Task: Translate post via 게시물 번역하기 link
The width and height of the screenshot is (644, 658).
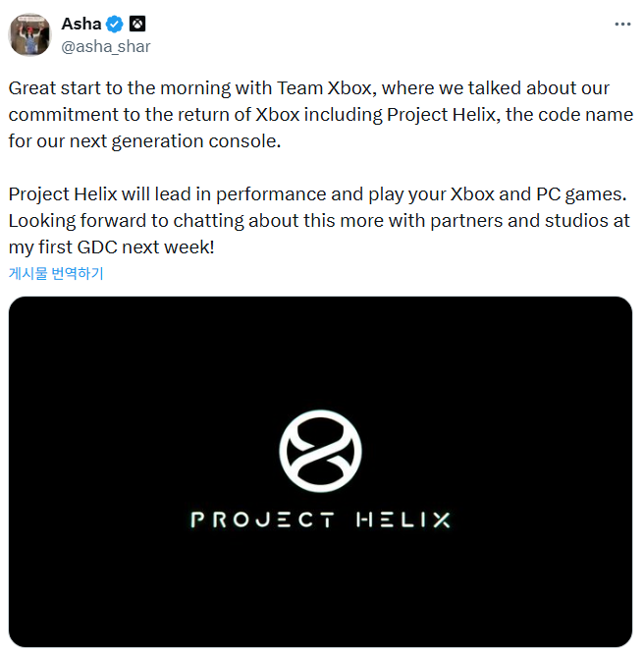Action: [56, 274]
